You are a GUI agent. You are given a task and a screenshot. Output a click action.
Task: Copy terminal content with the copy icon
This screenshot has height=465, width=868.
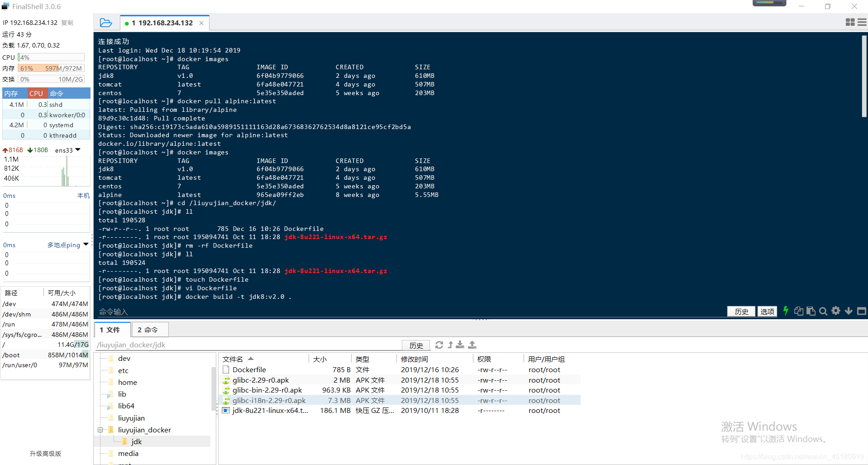coord(799,311)
